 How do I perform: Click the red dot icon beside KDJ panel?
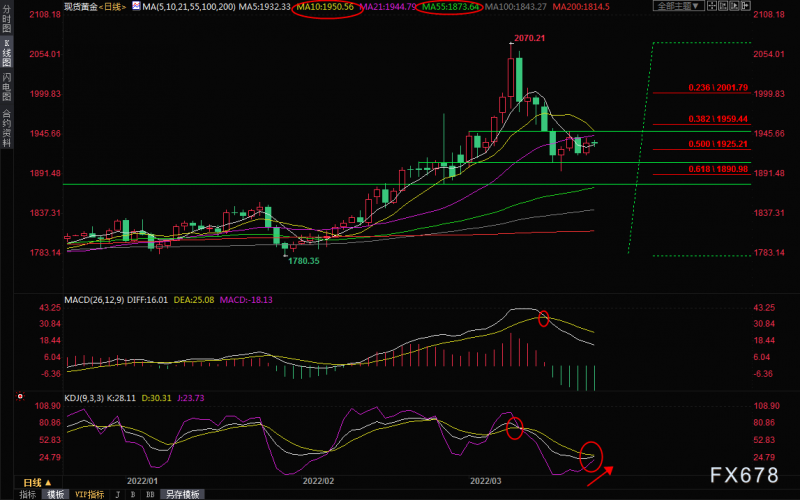[x=20, y=396]
